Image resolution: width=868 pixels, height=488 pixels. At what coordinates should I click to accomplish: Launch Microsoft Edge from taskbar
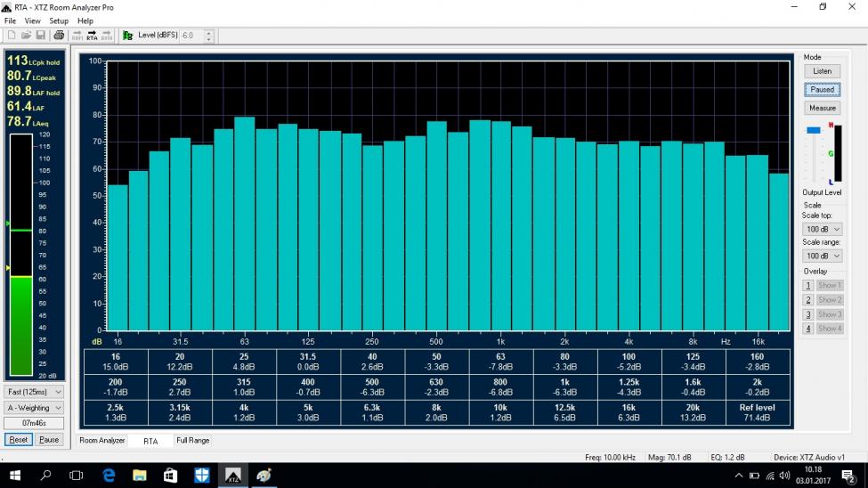pos(109,476)
